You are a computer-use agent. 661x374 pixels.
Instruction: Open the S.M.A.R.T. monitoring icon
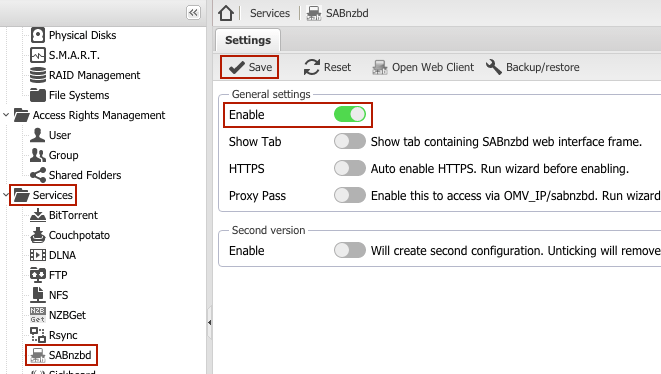pyautogui.click(x=38, y=55)
